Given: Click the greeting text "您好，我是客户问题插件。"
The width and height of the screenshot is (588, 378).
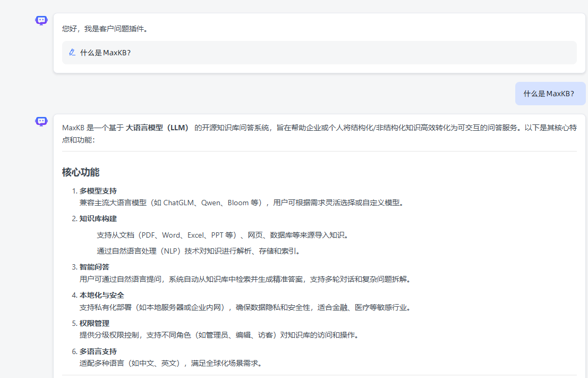Looking at the screenshot, I should point(105,29).
